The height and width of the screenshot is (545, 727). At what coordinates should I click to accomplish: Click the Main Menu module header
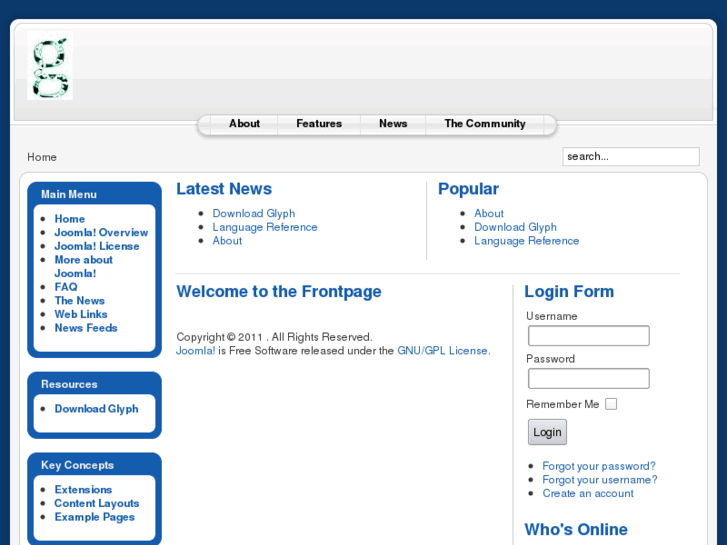[69, 194]
